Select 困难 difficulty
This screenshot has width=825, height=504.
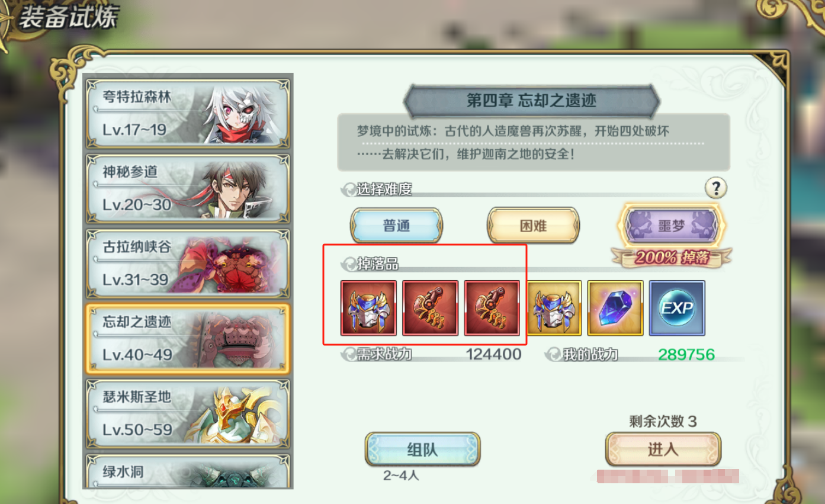(533, 226)
